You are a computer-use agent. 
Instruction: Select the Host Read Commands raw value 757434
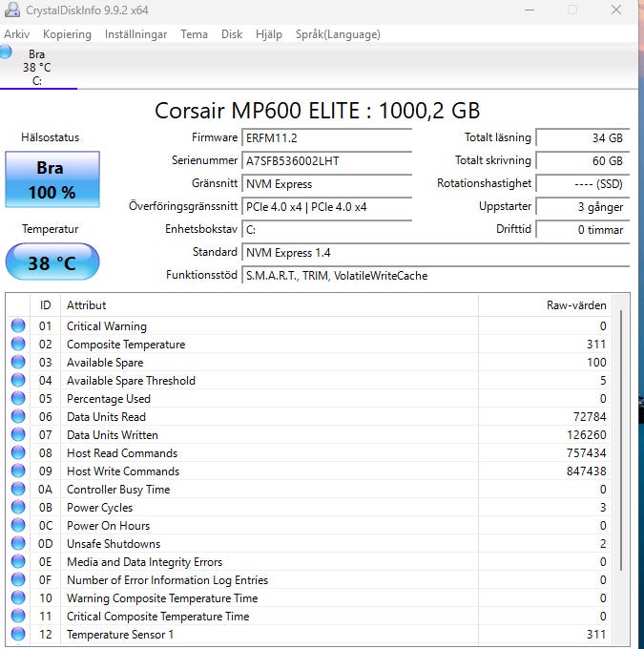coord(587,453)
